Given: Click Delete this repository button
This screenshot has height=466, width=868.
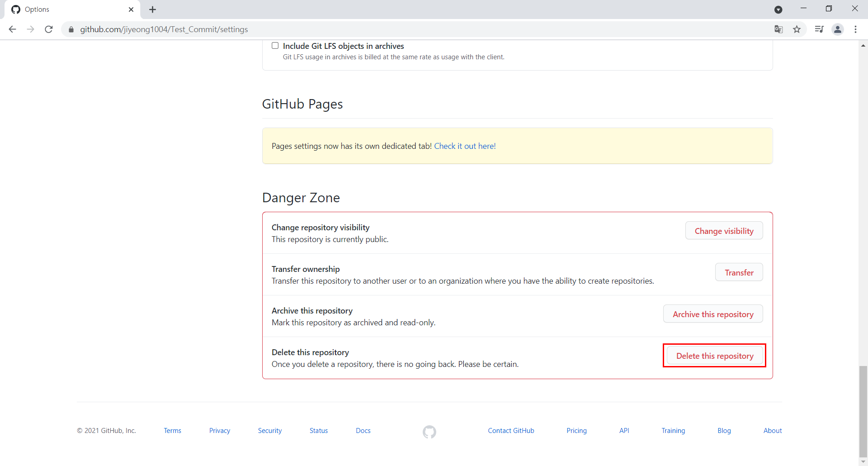Looking at the screenshot, I should tap(715, 356).
